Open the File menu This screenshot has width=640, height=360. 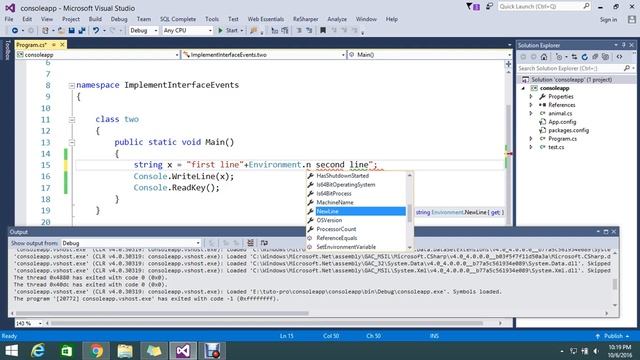[9, 19]
